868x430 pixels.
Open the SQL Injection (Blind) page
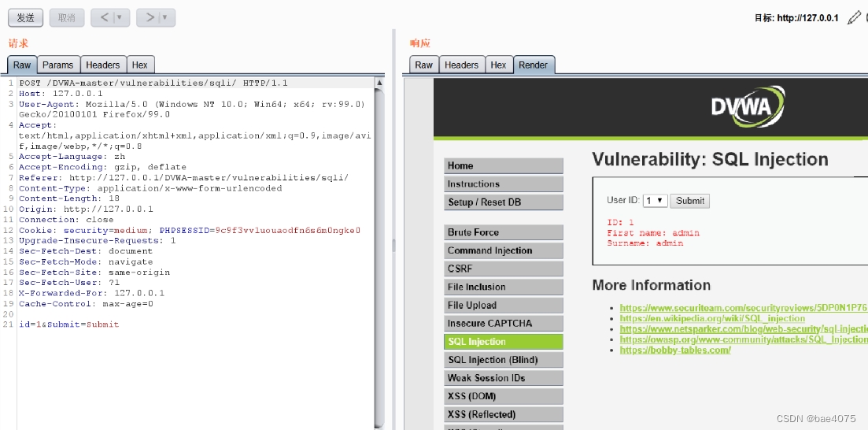click(x=503, y=360)
